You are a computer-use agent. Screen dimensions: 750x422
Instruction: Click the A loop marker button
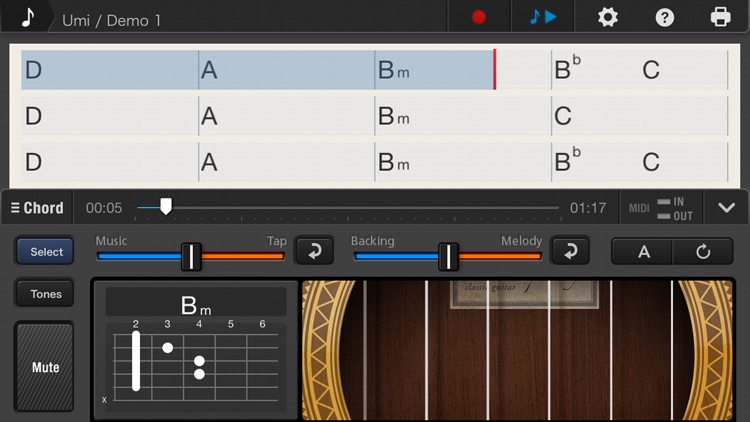643,252
